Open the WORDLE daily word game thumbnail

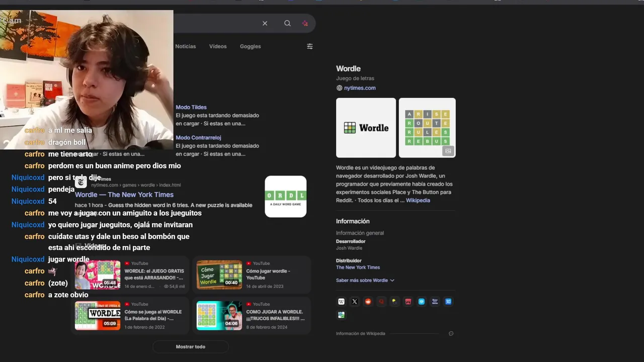click(286, 197)
